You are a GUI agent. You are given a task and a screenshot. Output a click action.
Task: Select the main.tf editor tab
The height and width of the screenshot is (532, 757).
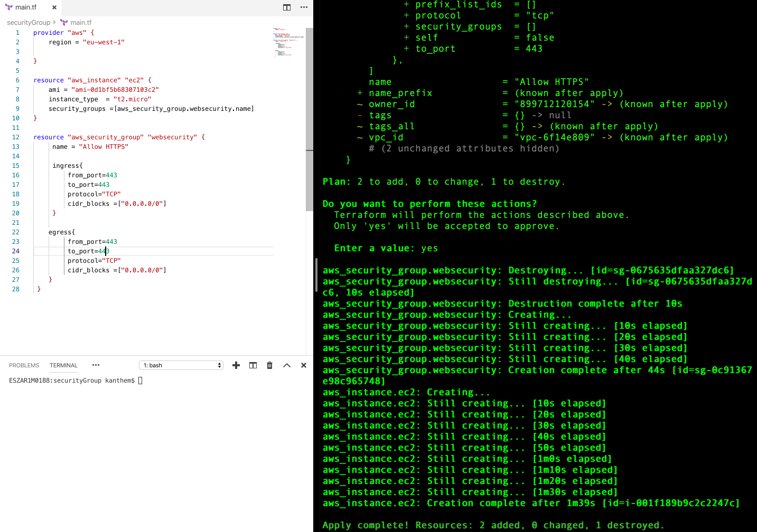[x=31, y=7]
